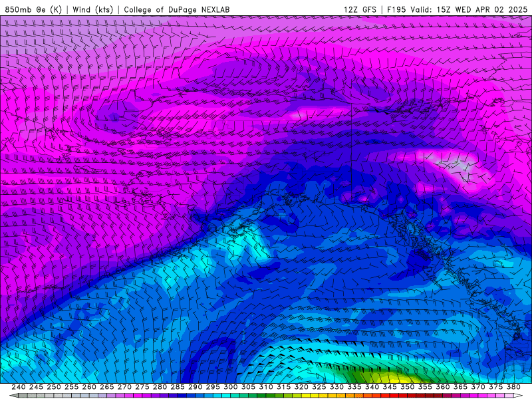Select the 305 value on the color scale

click(248, 387)
